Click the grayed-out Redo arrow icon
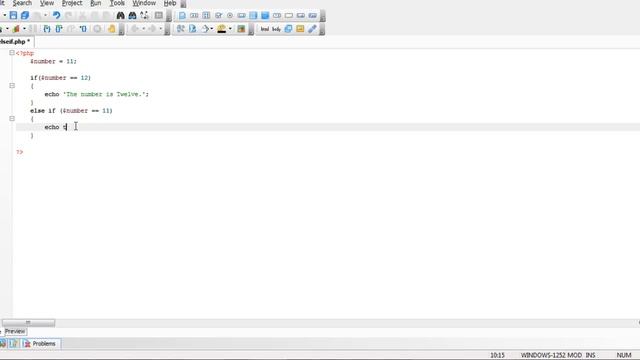 (x=69, y=16)
